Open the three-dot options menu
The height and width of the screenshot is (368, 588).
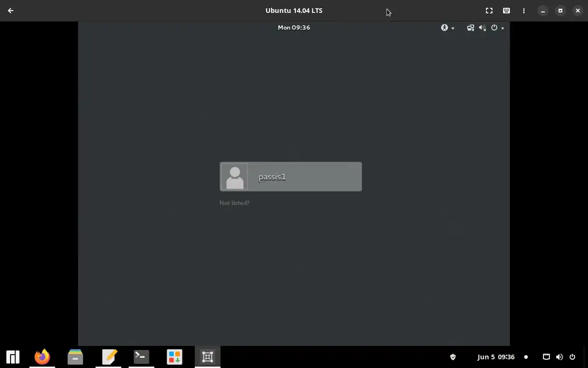pyautogui.click(x=524, y=11)
